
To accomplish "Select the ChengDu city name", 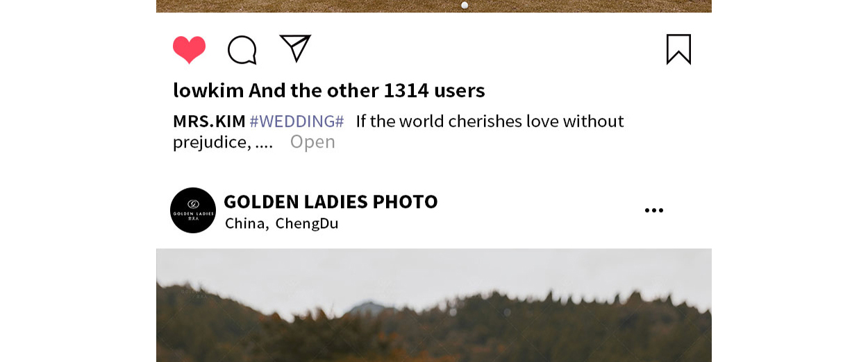I will [307, 223].
